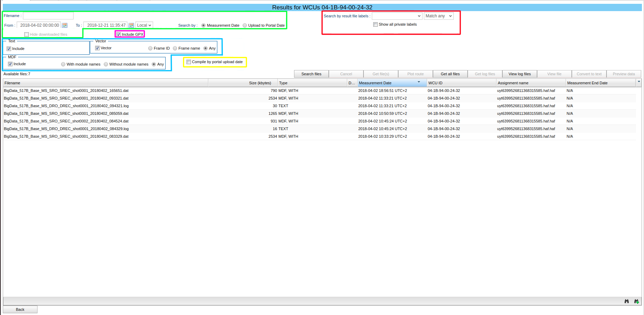Select the BigData shot0001_20180402_165651.dat row

point(66,91)
